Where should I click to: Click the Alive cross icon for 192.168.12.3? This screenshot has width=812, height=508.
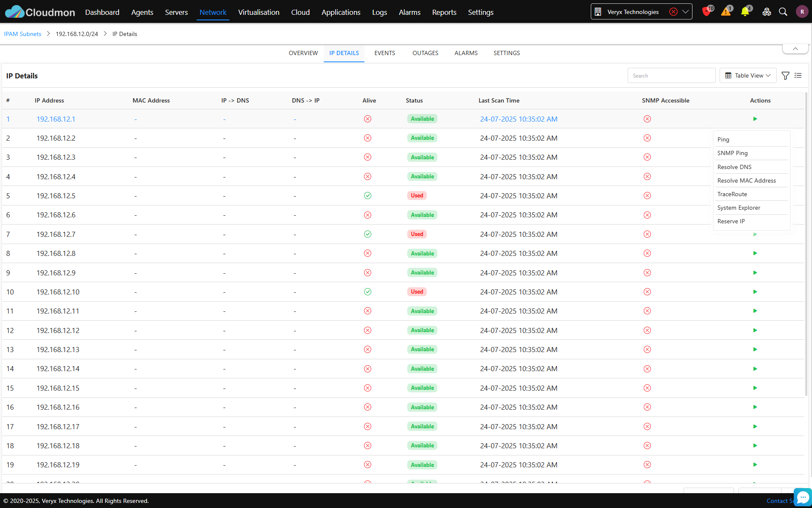(367, 157)
